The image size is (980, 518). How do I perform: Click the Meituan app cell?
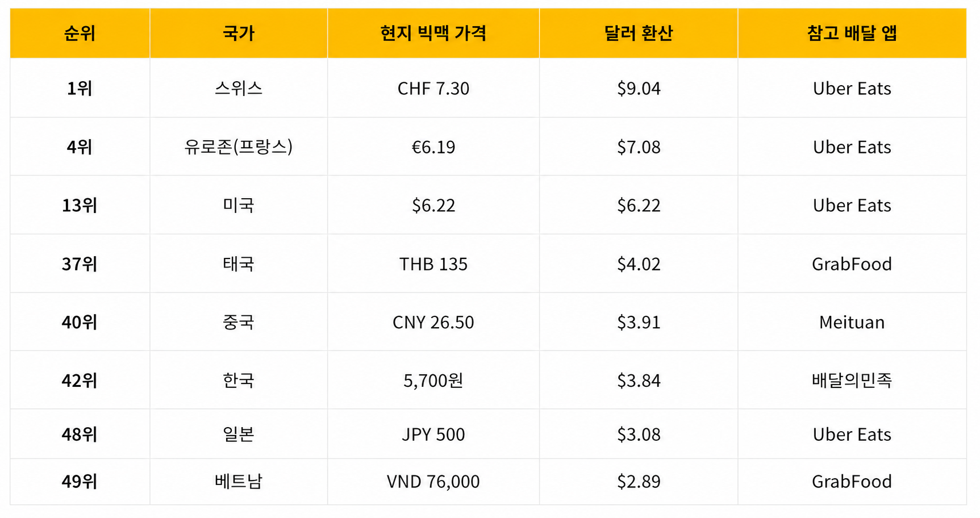852,322
